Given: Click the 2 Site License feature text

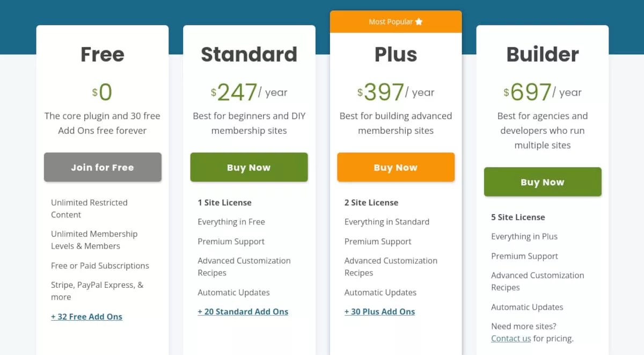Looking at the screenshot, I should pos(371,202).
